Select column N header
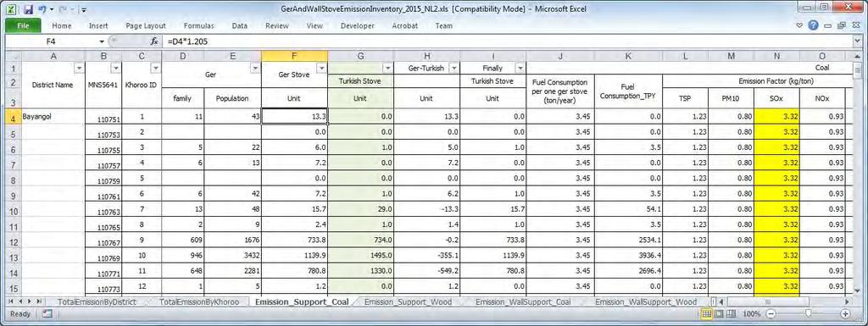This screenshot has height=326, width=868. point(777,56)
